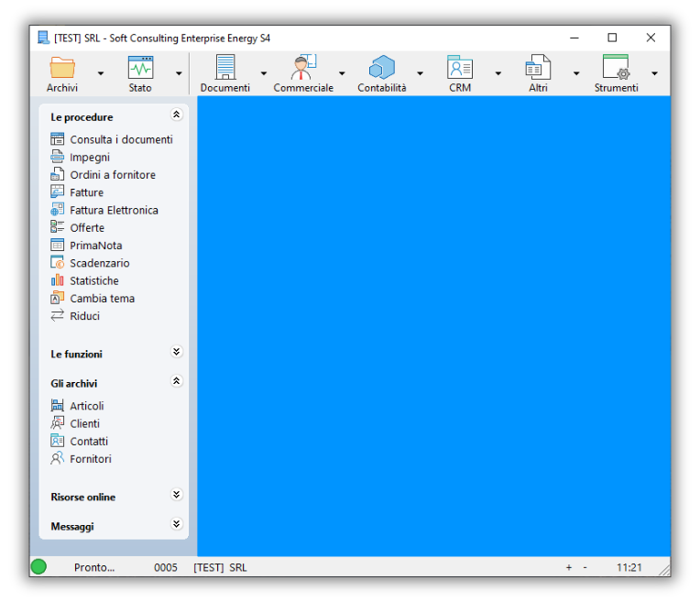Open the dropdown arrow next to Strumenti

click(654, 73)
